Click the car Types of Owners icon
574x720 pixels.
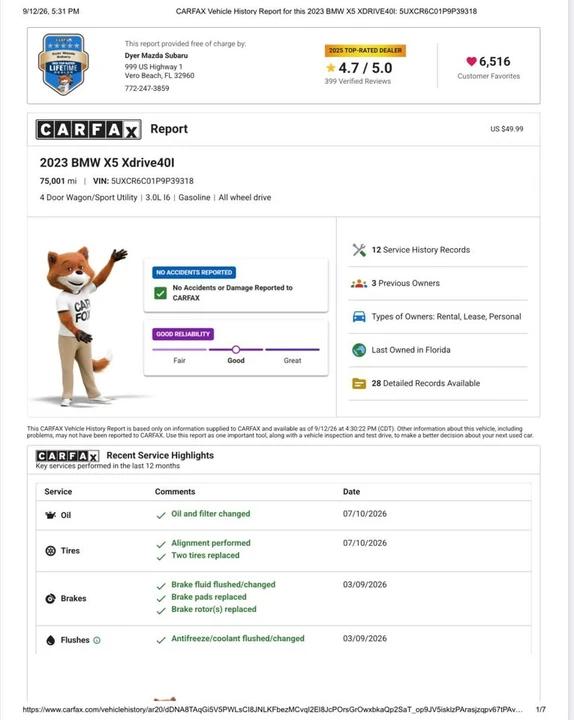point(359,317)
